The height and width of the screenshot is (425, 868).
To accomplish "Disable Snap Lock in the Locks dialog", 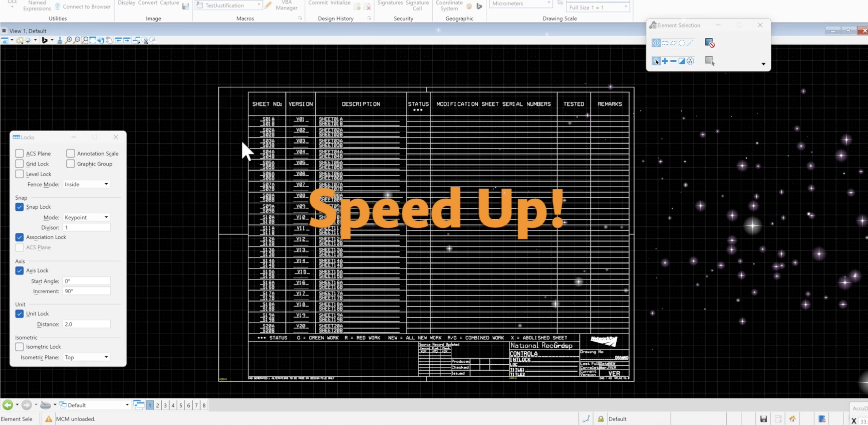I will point(19,207).
